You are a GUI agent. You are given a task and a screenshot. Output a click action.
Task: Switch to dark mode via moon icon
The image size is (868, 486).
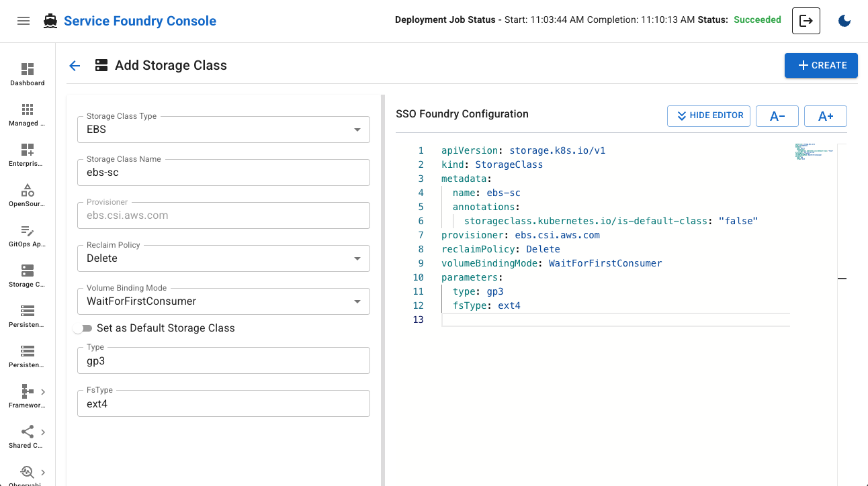(844, 21)
